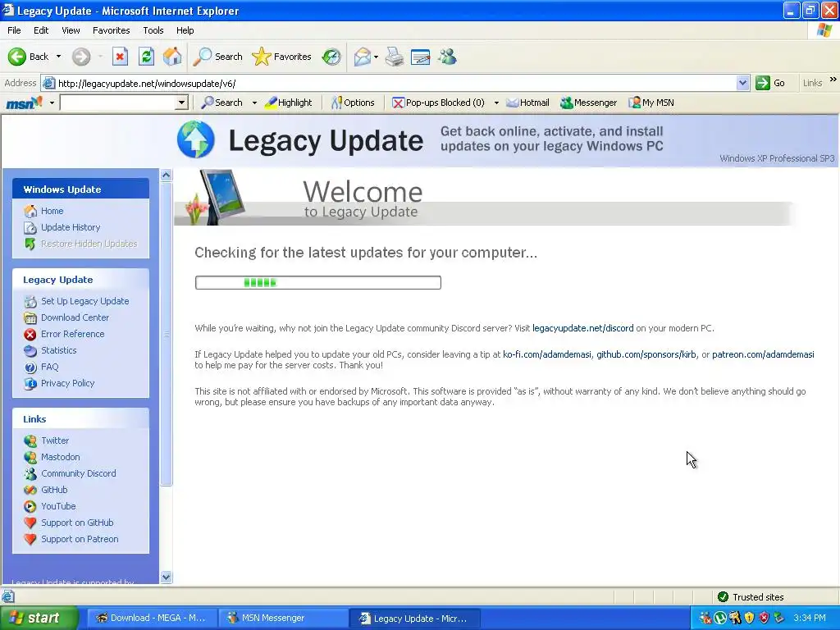Expand the MSN logo dropdown arrow
Screen dimensions: 840x630
(x=52, y=103)
